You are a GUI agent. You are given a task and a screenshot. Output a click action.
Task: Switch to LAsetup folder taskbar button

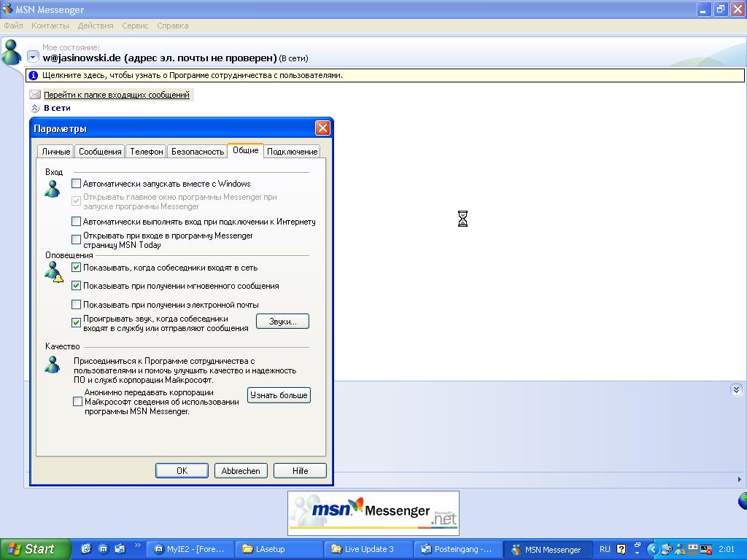[279, 549]
